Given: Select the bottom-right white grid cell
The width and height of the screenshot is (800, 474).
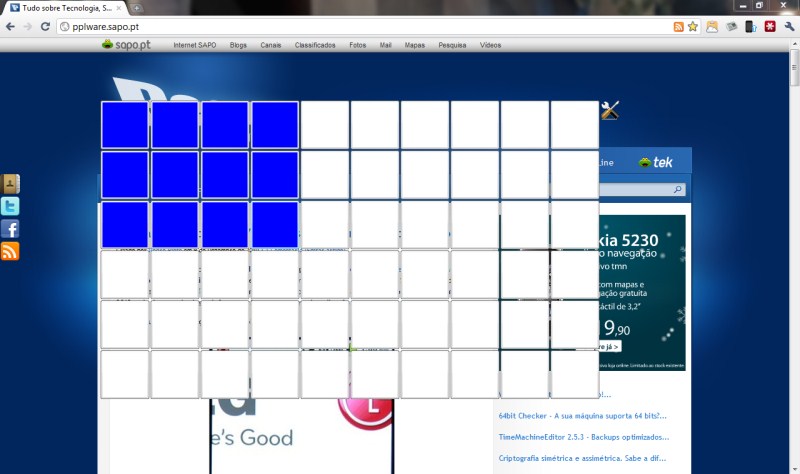Looking at the screenshot, I should point(574,375).
